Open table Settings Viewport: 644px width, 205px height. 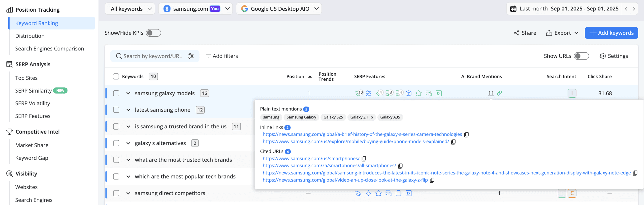pos(614,56)
